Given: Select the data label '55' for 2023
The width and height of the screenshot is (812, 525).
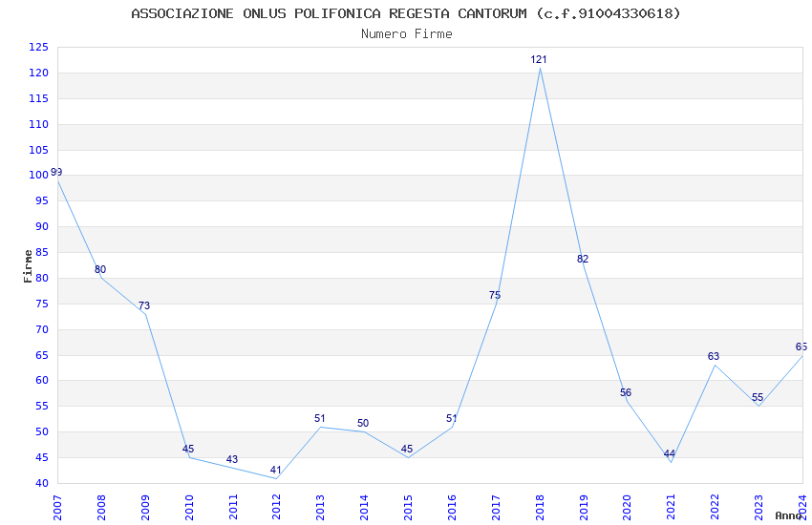Looking at the screenshot, I should [x=758, y=398].
